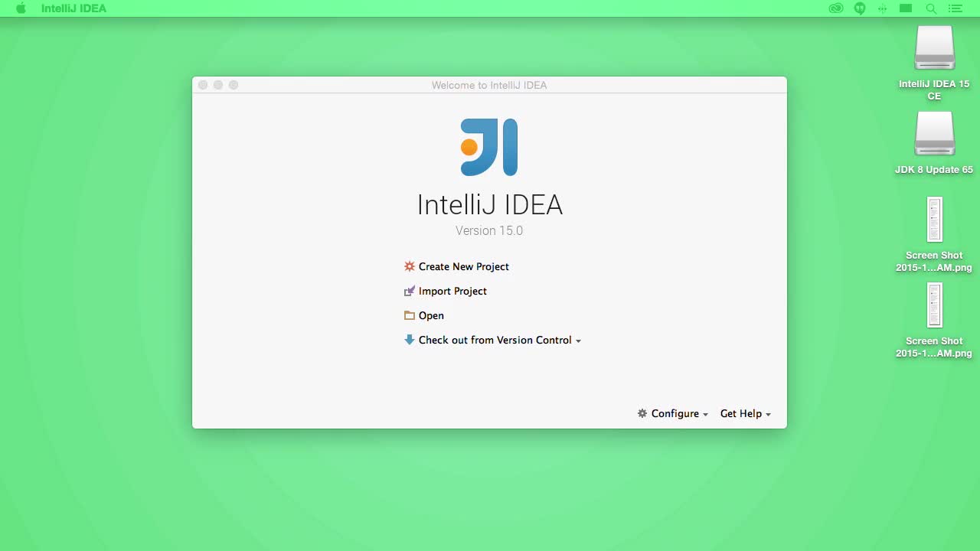Select the JDK 8 Update 65 disk
The height and width of the screenshot is (551, 980).
[934, 135]
